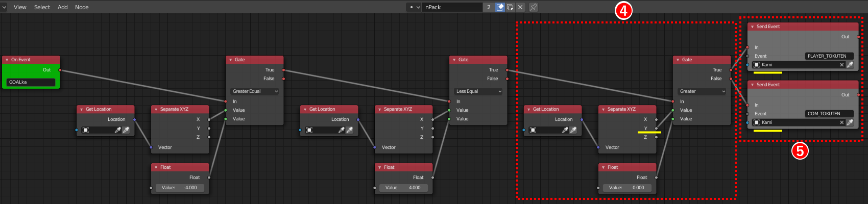Clear Kami object in PLAYER_TOKUTEN Send Event

(842, 65)
